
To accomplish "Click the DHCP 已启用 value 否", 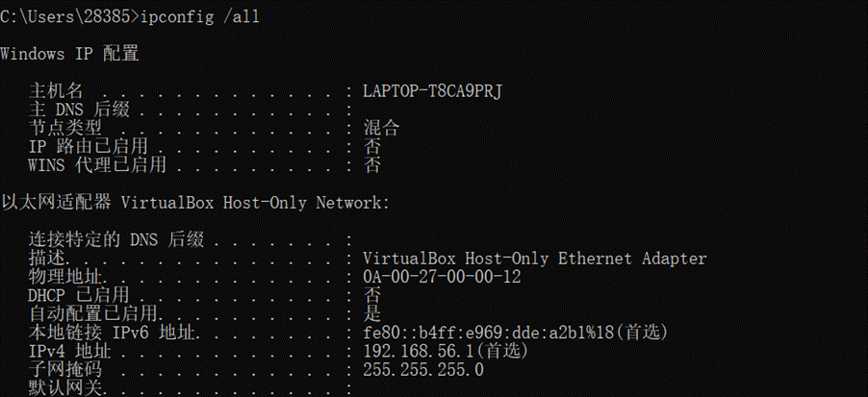I will pyautogui.click(x=372, y=295).
